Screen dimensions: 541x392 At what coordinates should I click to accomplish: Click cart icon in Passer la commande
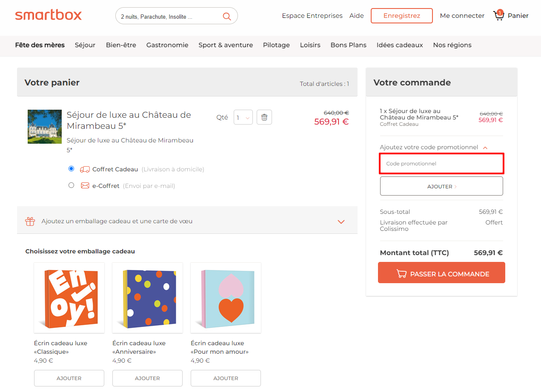[x=401, y=274]
